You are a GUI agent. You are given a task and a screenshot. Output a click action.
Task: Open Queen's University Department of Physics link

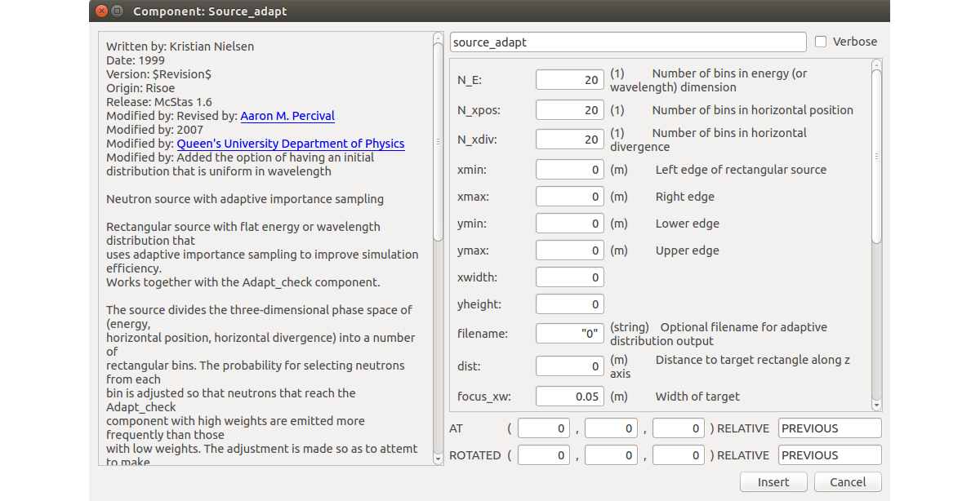pos(291,144)
